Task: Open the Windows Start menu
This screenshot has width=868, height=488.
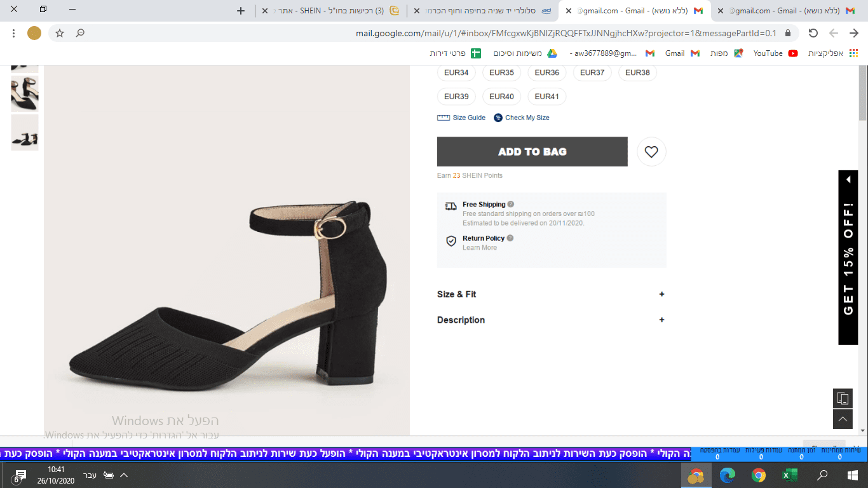Action: [853, 475]
